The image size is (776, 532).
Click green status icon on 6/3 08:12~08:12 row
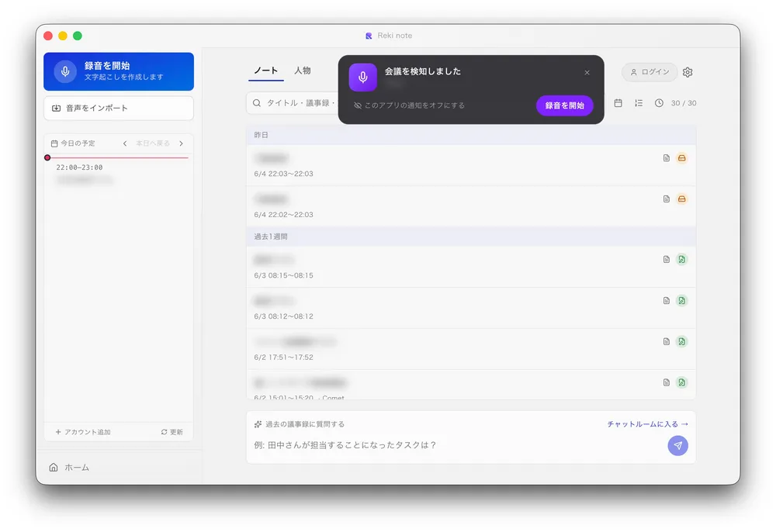(682, 301)
